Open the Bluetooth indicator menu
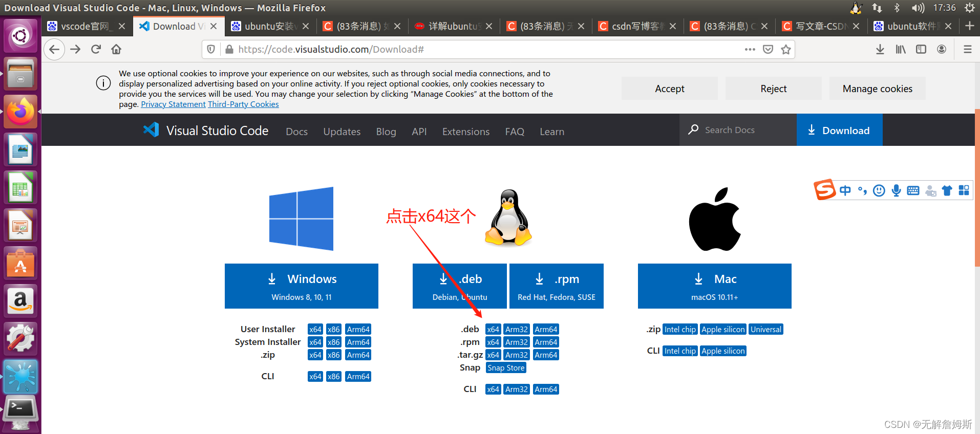Screen dimensions: 980x434 (897, 8)
